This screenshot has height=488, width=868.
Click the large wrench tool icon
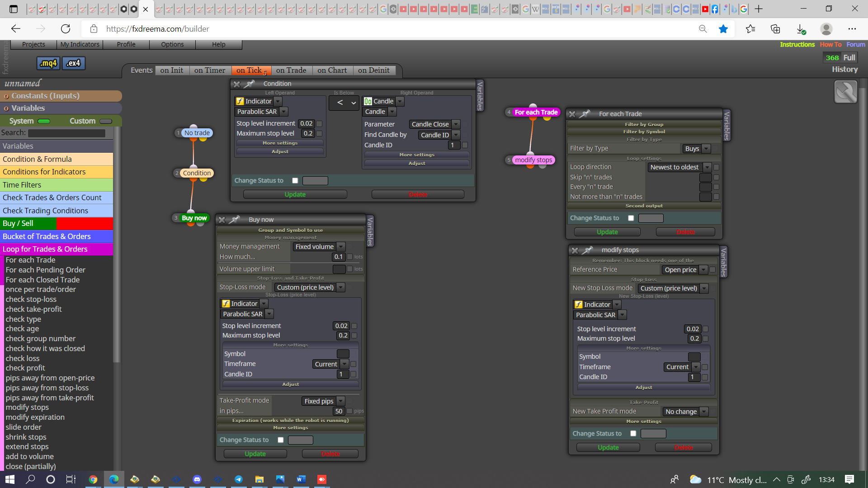click(845, 92)
